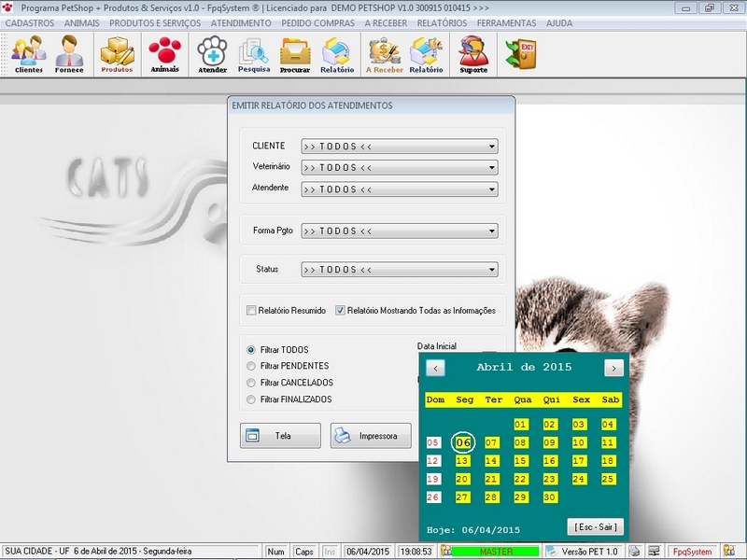Go to previous month in calendar
Viewport: 747px width, 560px height.
point(435,368)
